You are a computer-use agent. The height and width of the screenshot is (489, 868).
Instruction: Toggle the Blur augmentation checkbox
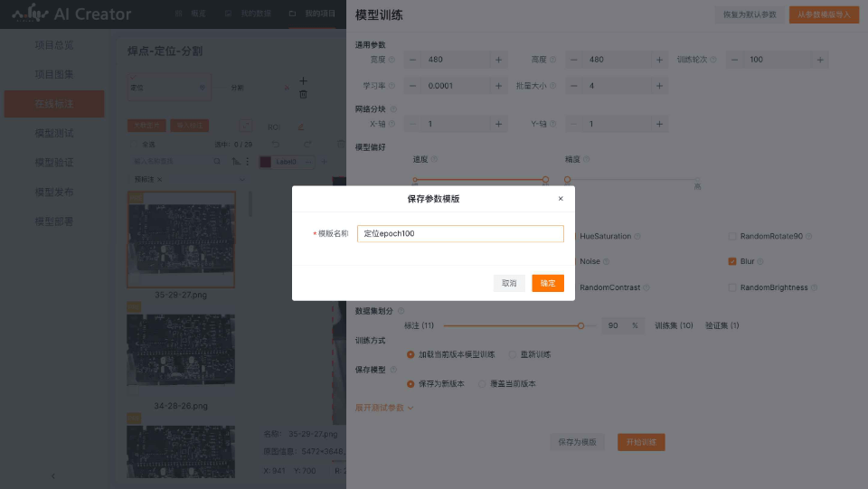point(732,261)
